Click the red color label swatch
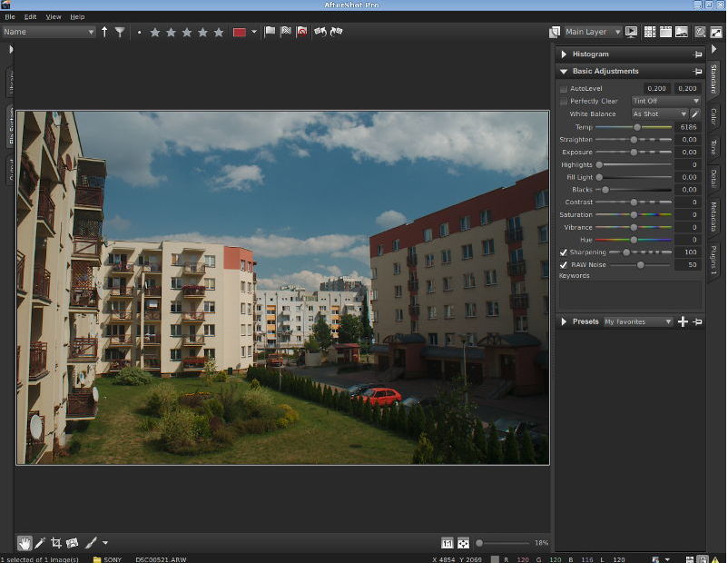The height and width of the screenshot is (563, 728). pyautogui.click(x=240, y=32)
